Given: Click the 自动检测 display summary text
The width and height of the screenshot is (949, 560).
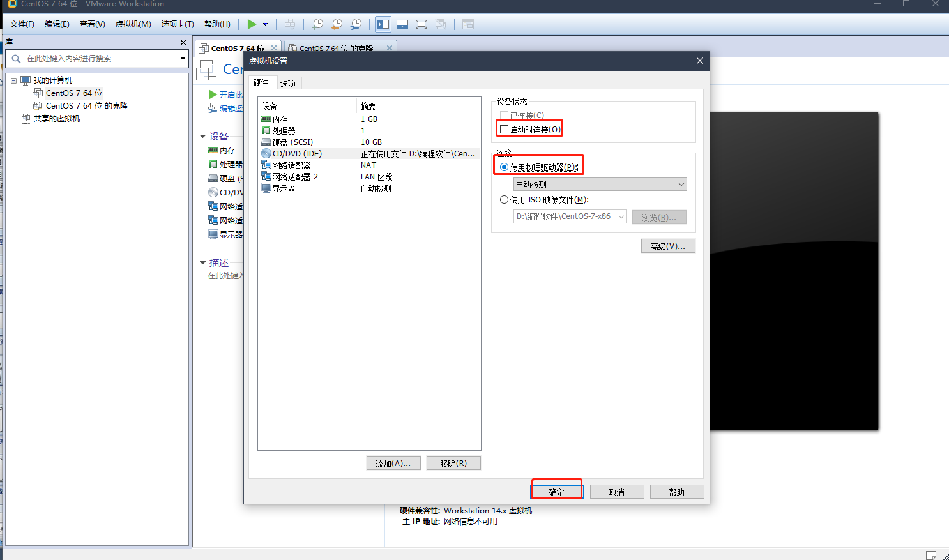Looking at the screenshot, I should (376, 188).
